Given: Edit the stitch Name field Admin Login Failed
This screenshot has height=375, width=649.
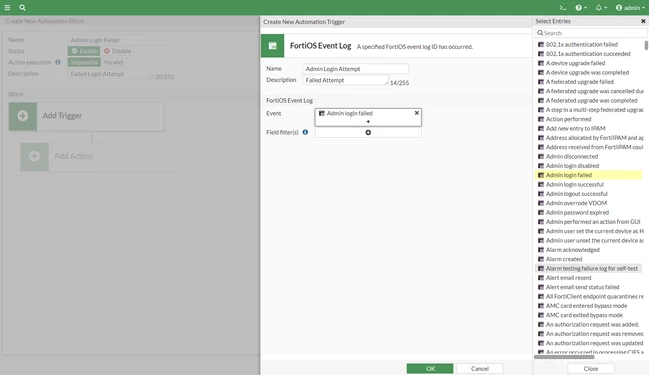Looking at the screenshot, I should 120,40.
